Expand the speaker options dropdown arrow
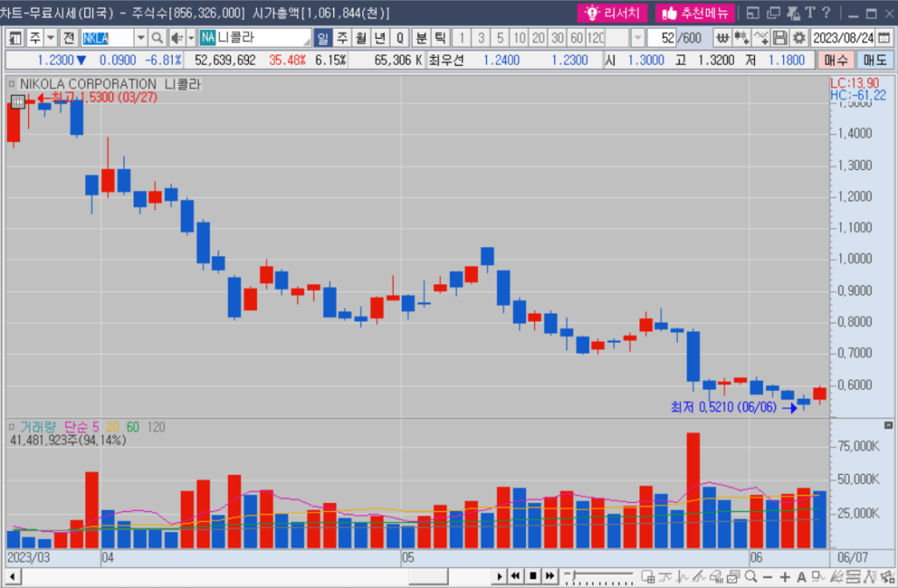The image size is (898, 588). 191,38
